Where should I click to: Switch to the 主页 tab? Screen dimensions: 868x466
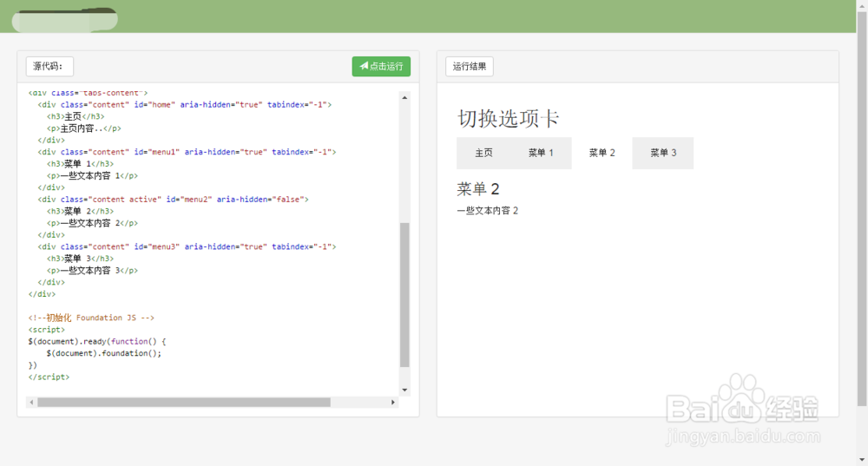point(483,153)
